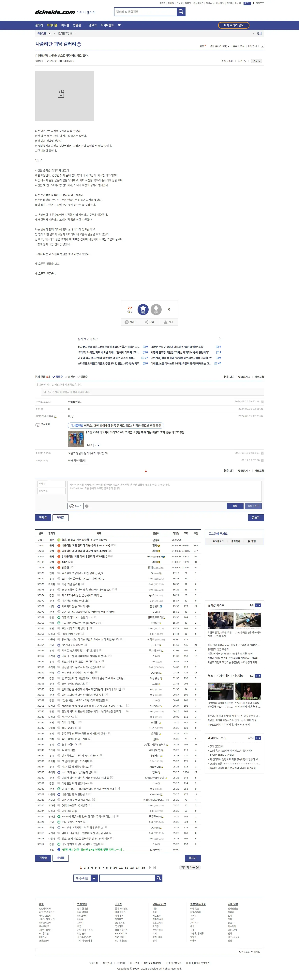Click the 비밀번호 input field
The width and height of the screenshot is (299, 980).
tap(51, 491)
